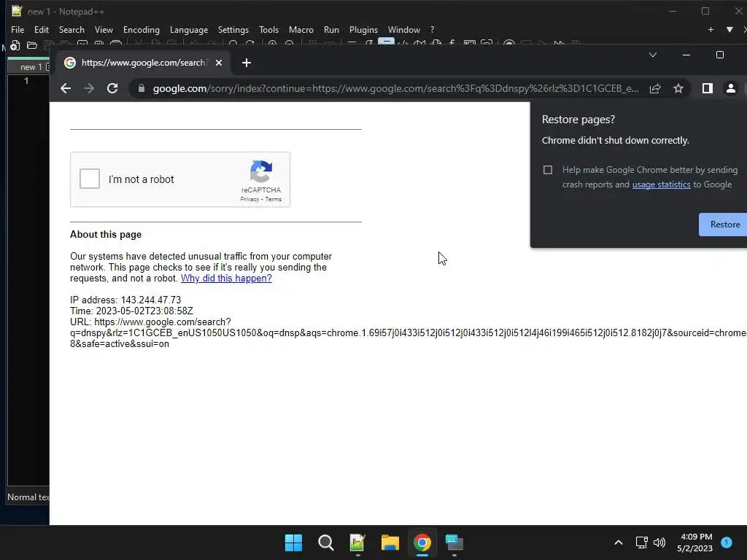
Task: Click the 'Time: 2023-05-02T23:08:58Z' text
Action: [x=131, y=311]
